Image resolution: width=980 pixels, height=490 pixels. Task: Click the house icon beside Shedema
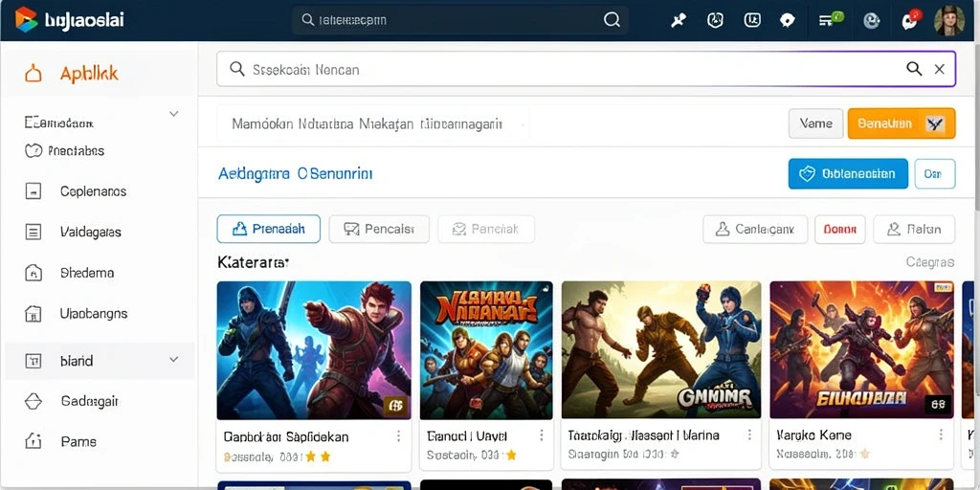[x=33, y=273]
